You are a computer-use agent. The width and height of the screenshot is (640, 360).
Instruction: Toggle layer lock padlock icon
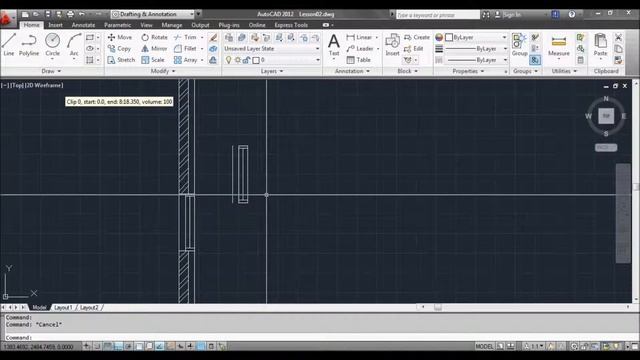tap(246, 60)
